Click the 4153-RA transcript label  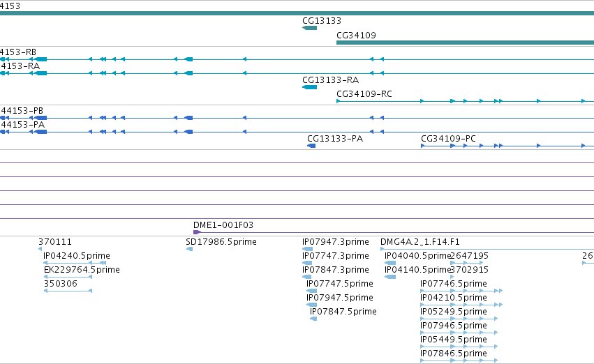pos(20,66)
